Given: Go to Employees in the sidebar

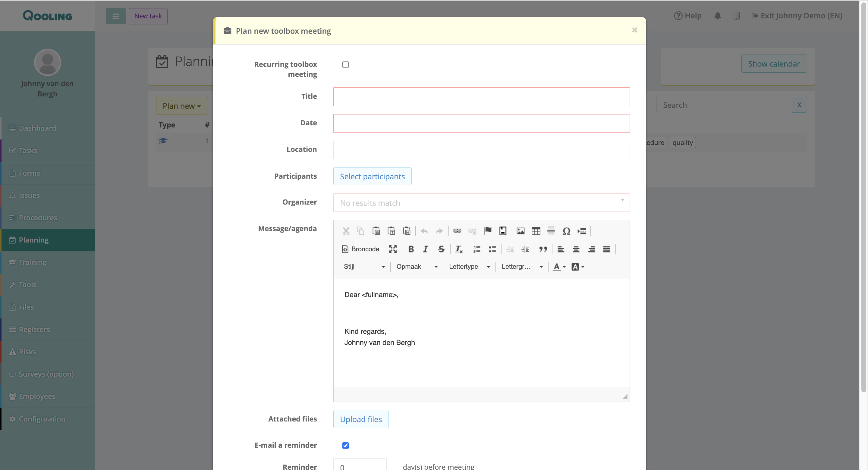Looking at the screenshot, I should pyautogui.click(x=37, y=396).
